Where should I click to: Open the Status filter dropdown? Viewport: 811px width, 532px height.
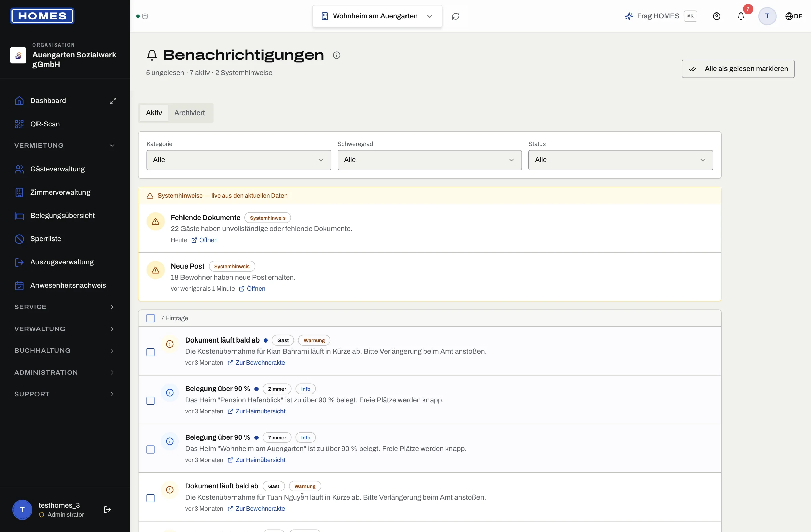point(620,160)
